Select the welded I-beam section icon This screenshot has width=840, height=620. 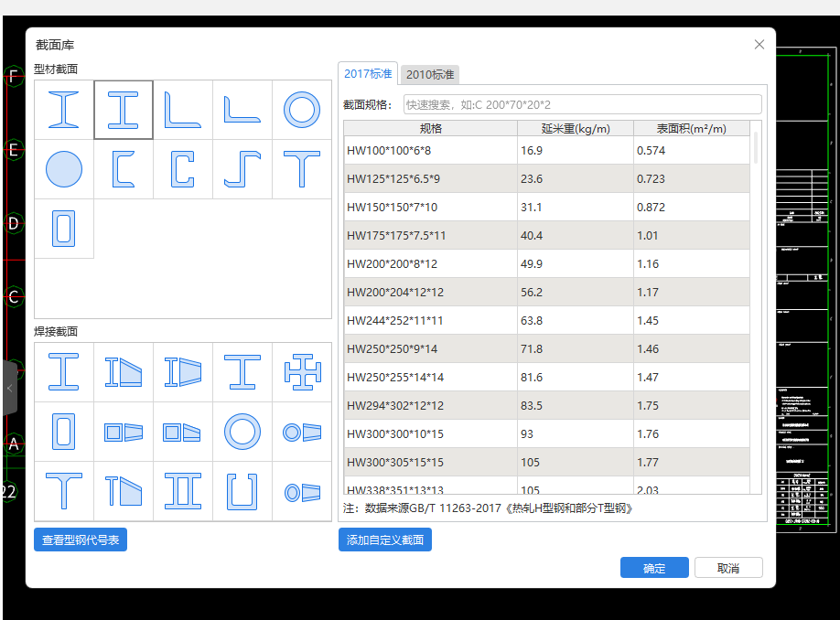coord(64,371)
